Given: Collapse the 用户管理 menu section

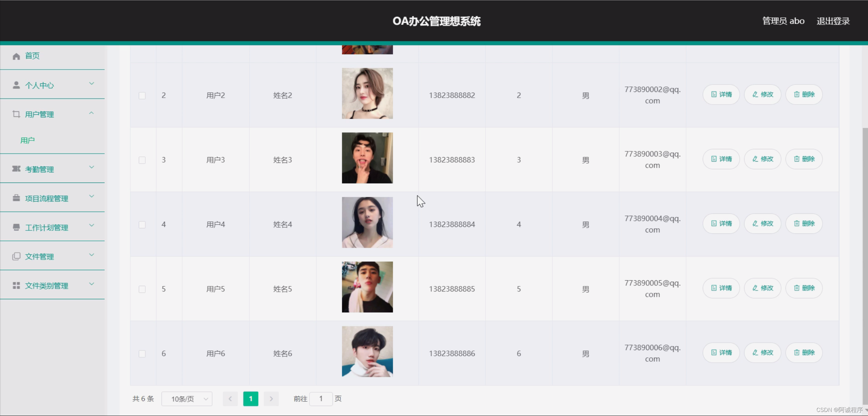Looking at the screenshot, I should (x=91, y=113).
